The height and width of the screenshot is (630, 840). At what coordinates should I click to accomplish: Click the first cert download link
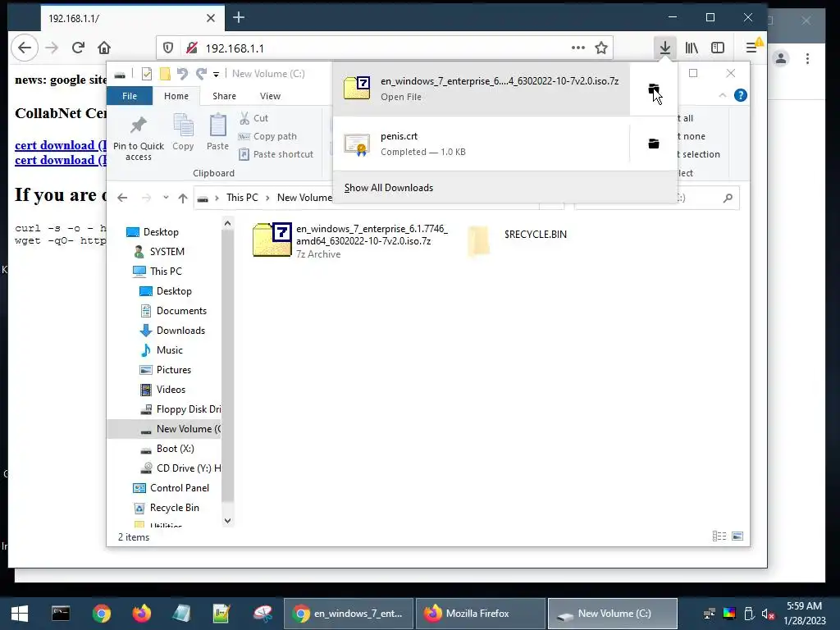point(61,145)
